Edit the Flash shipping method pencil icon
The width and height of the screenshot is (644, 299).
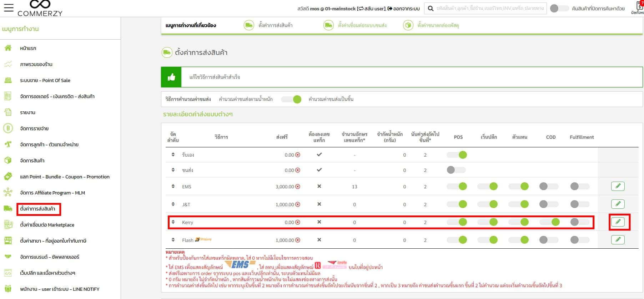click(x=618, y=240)
